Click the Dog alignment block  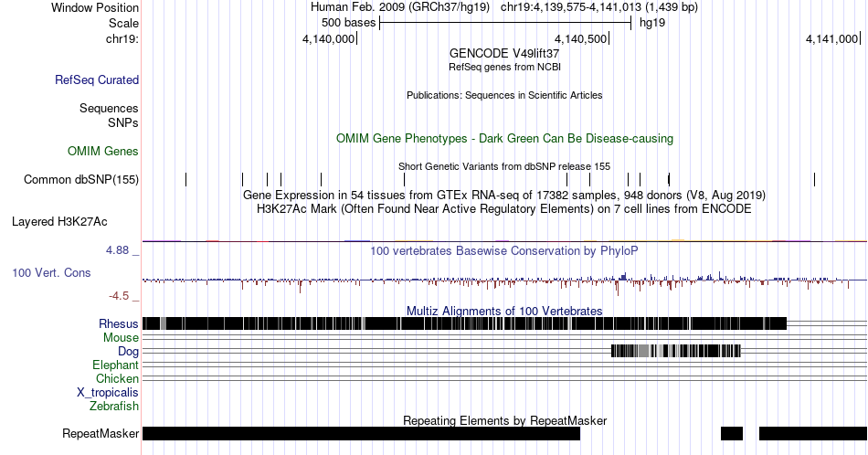tap(676, 351)
